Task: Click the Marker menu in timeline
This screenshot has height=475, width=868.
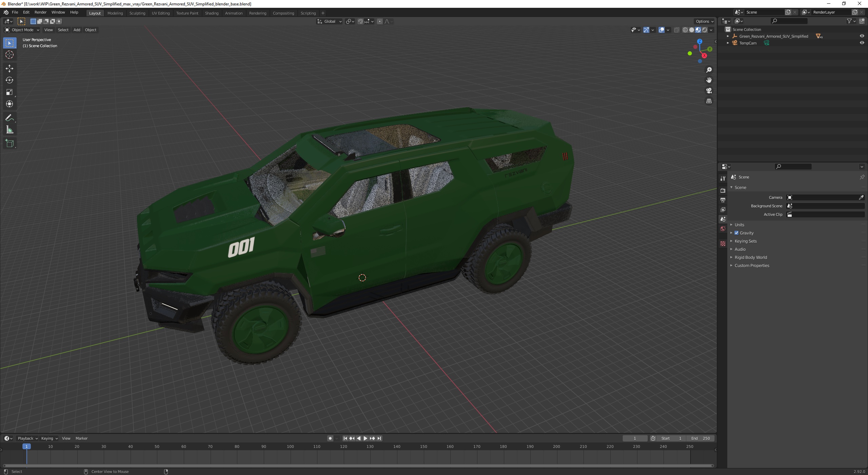Action: (x=81, y=438)
